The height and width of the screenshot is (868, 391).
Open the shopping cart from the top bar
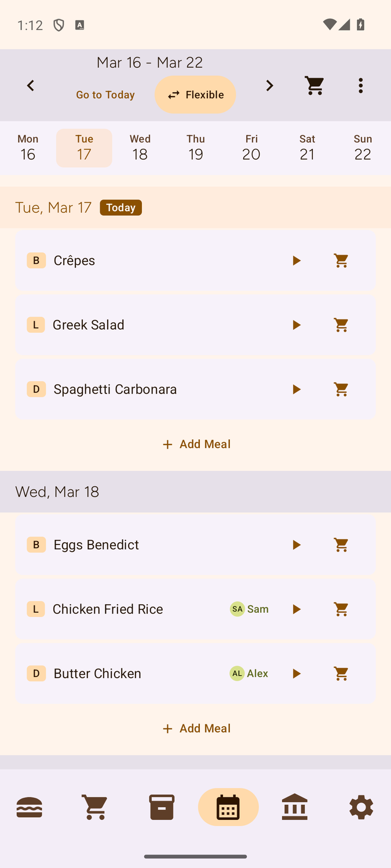pyautogui.click(x=315, y=85)
